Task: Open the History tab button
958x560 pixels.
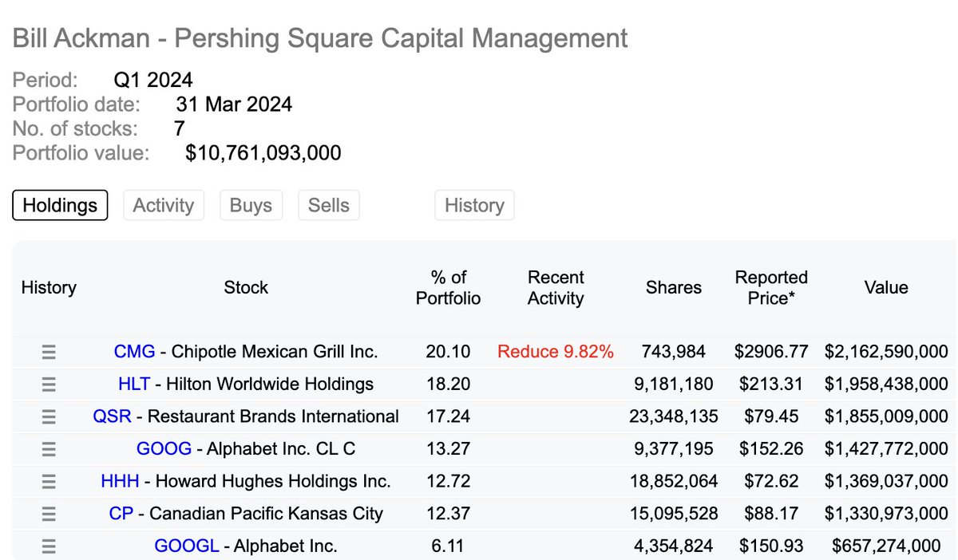Action: click(474, 205)
